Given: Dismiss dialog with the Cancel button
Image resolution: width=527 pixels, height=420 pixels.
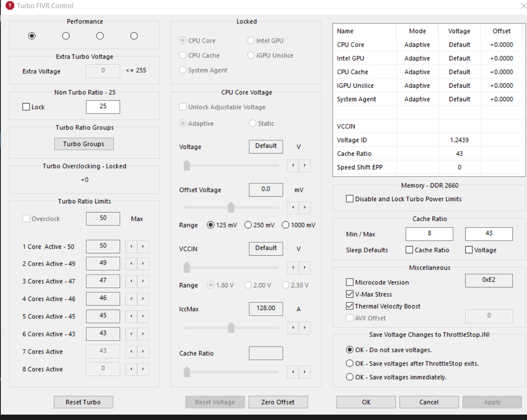Looking at the screenshot, I should (x=429, y=402).
